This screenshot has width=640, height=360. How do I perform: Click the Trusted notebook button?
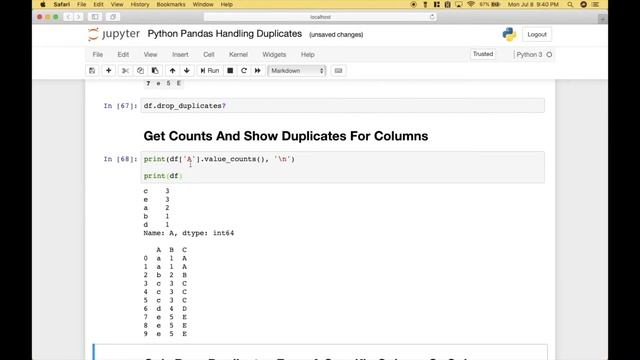point(483,54)
